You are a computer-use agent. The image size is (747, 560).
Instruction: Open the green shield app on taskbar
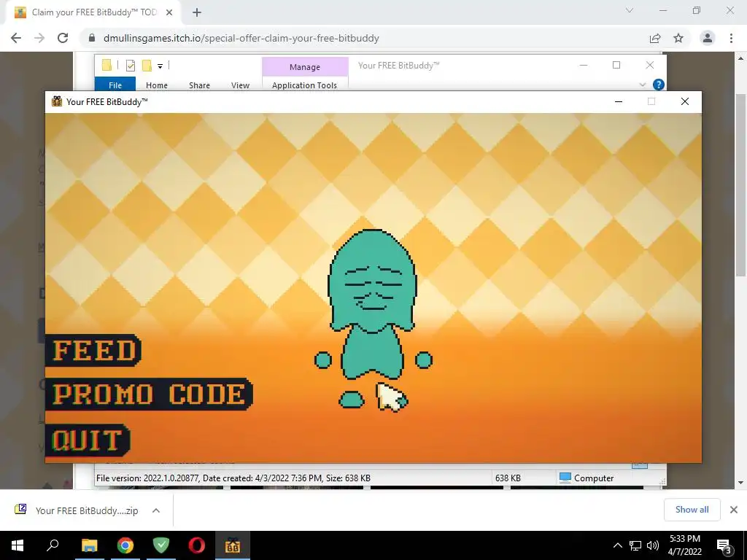(x=161, y=545)
